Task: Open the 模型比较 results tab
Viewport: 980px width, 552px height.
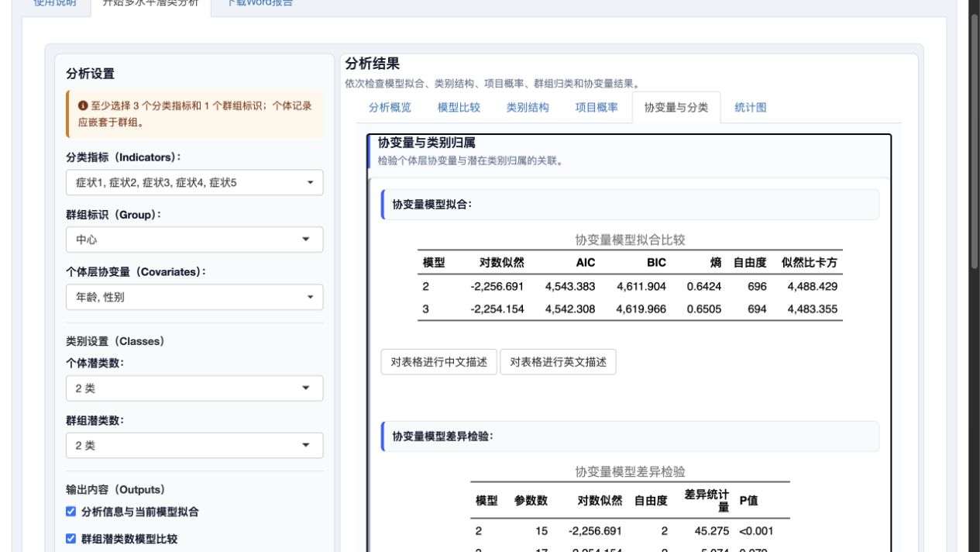Action: (459, 108)
